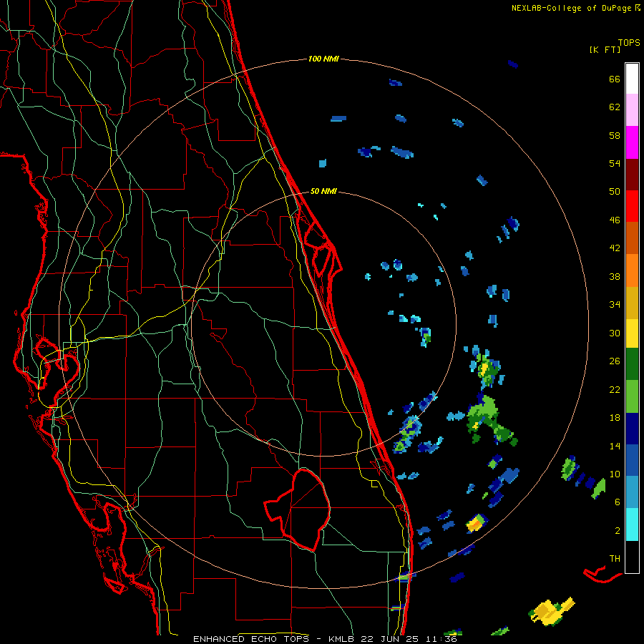Click the yellow echo cell at bottom right
Screen dimensions: 644x644
coord(550,611)
